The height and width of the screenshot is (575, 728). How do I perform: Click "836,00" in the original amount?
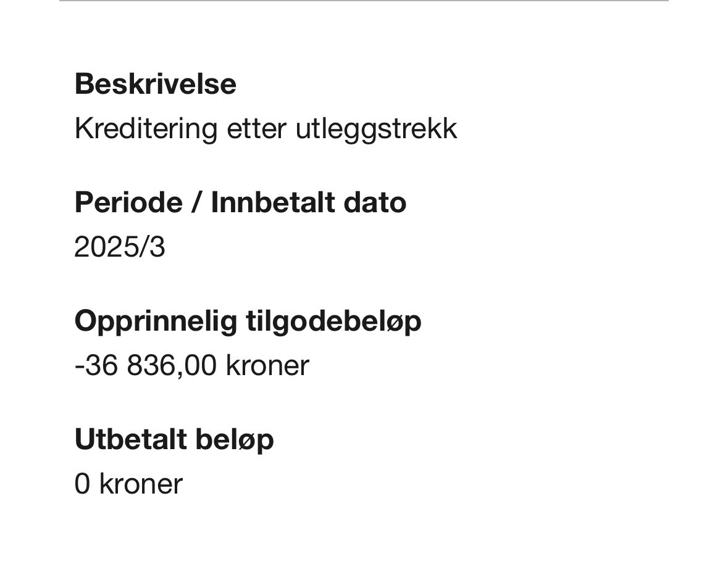(172, 366)
